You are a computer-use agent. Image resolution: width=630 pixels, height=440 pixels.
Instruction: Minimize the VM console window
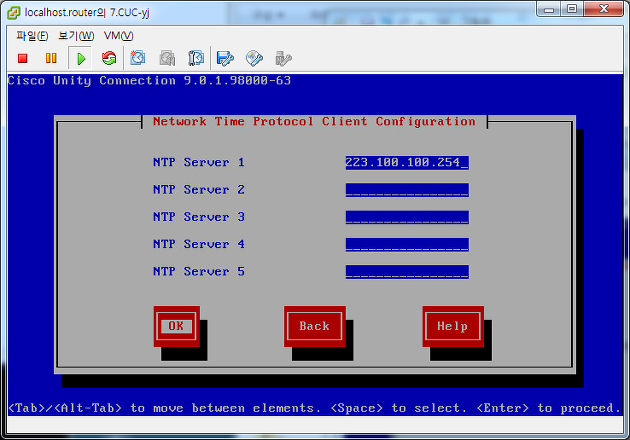coord(549,9)
